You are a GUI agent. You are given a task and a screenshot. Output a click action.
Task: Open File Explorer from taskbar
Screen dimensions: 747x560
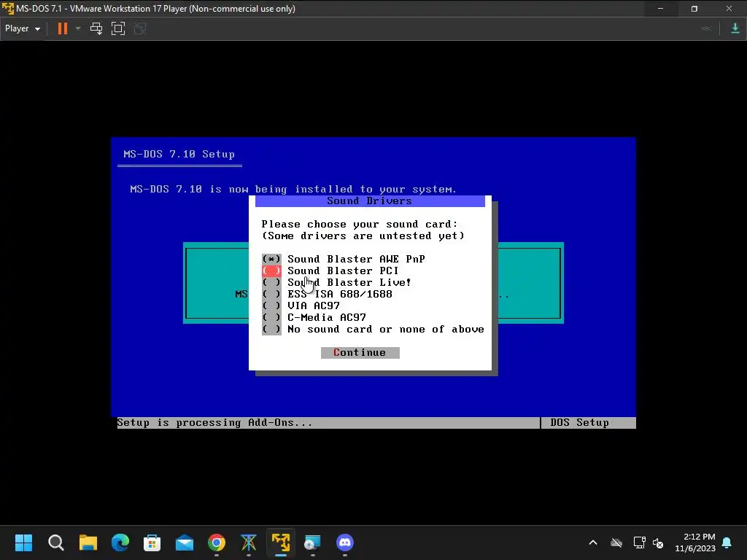(x=88, y=542)
